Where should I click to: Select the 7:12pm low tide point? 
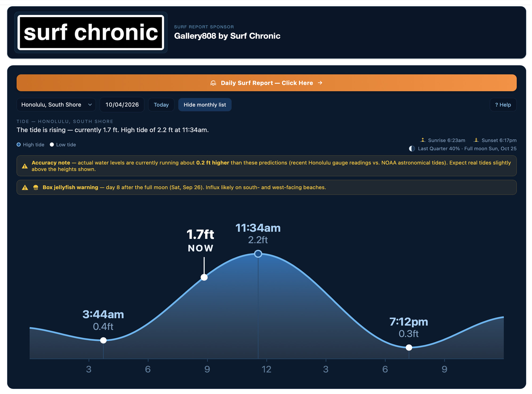point(409,347)
